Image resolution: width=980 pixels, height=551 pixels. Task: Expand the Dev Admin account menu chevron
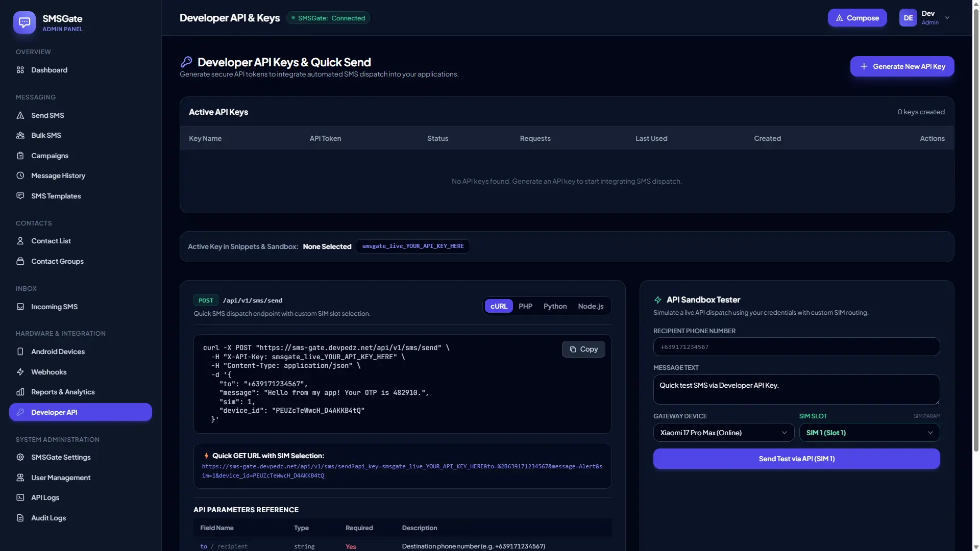(x=947, y=18)
